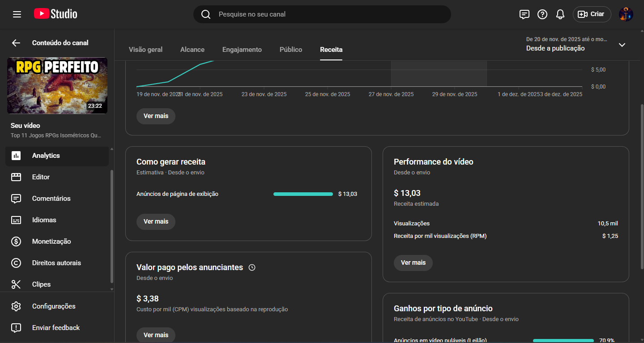Open the send feedback message icon in the top bar
The height and width of the screenshot is (343, 644).
coord(525,14)
